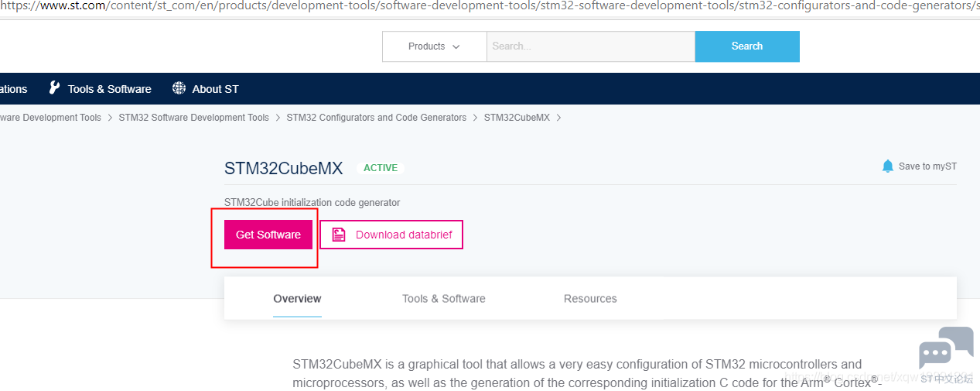
Task: Click the ACTIVE status badge
Action: [x=381, y=168]
